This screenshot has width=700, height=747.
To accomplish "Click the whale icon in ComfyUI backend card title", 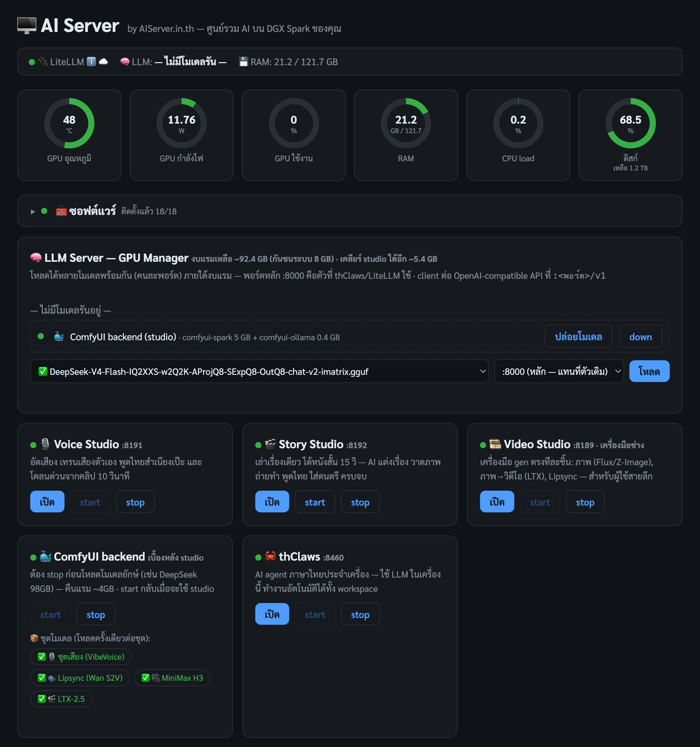I will (x=45, y=556).
